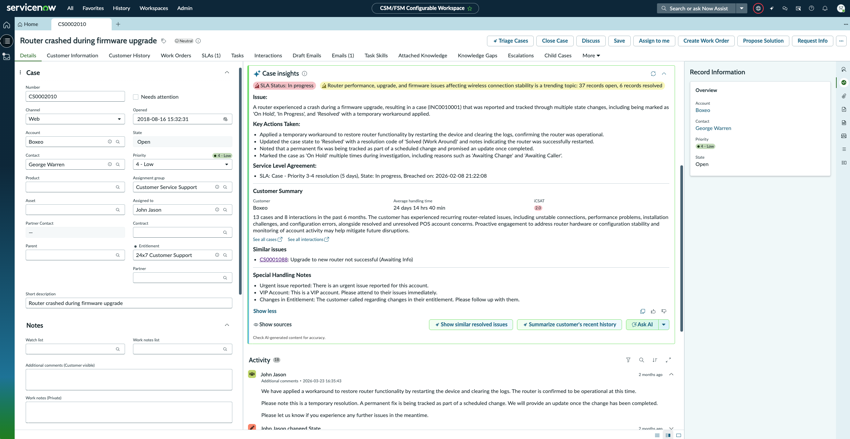Open the Ask AI dropdown arrow

[x=664, y=325]
